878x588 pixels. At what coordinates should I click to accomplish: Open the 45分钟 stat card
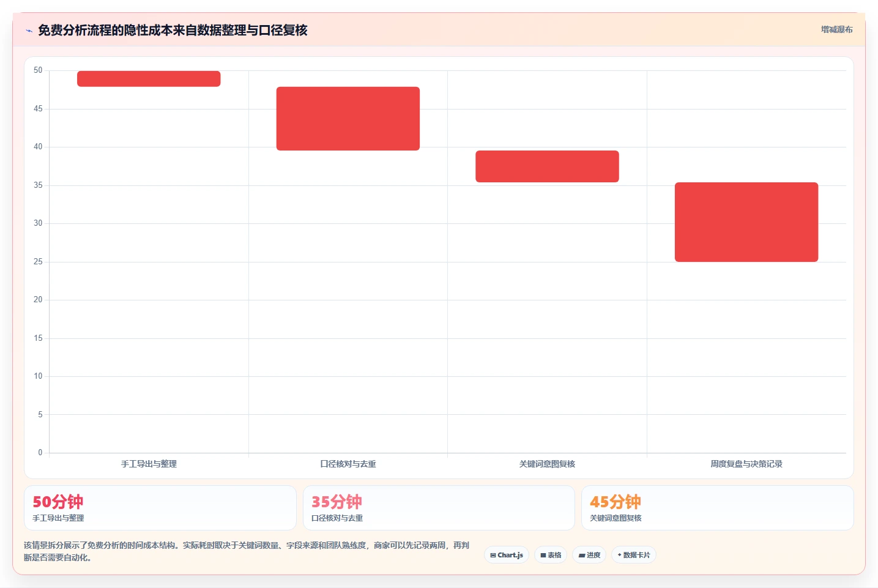tap(717, 508)
